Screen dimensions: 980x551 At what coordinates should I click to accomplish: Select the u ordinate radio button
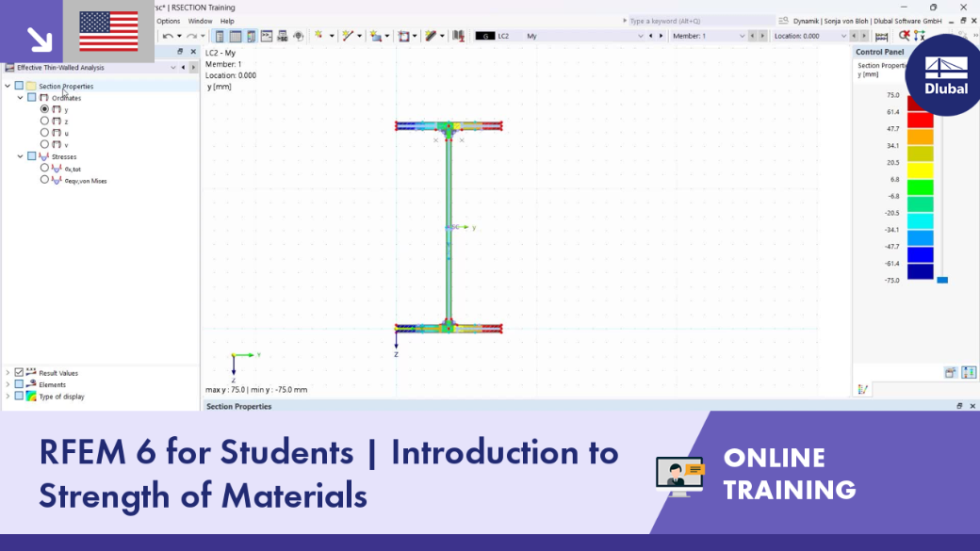(x=44, y=133)
